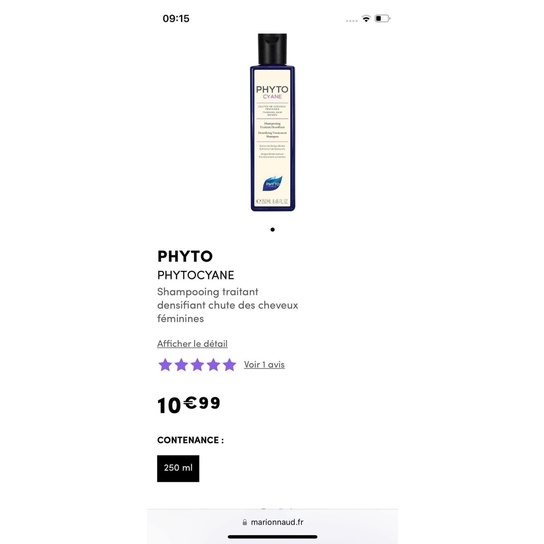Tap the image carousel dot indicator
Screen dimensions: 544x544
point(272,229)
